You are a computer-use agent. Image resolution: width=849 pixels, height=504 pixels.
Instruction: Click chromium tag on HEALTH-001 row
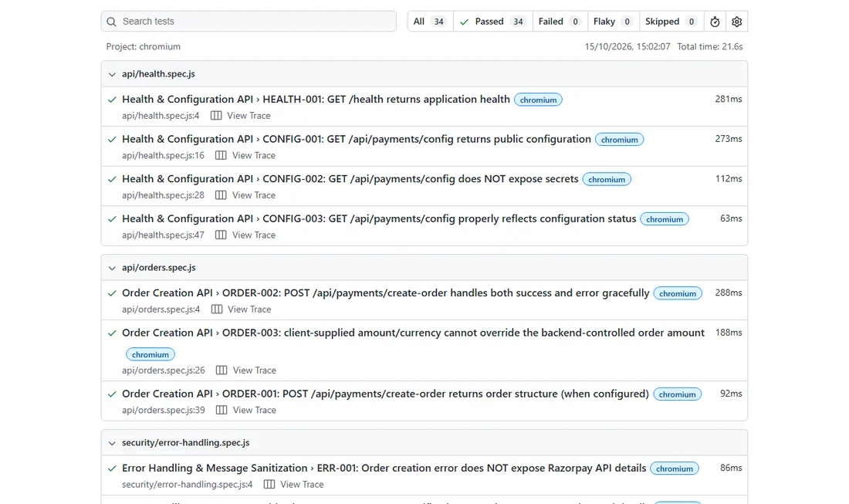click(x=538, y=100)
